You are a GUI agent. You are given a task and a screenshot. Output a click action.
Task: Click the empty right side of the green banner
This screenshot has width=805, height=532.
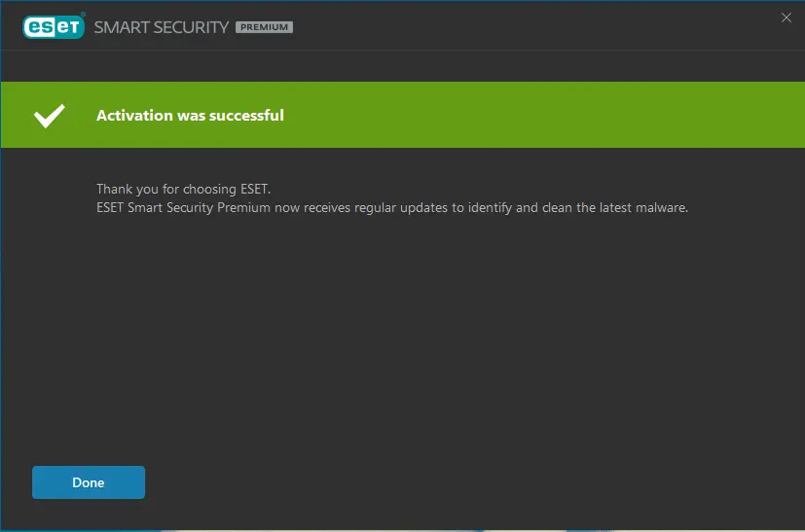click(565, 115)
